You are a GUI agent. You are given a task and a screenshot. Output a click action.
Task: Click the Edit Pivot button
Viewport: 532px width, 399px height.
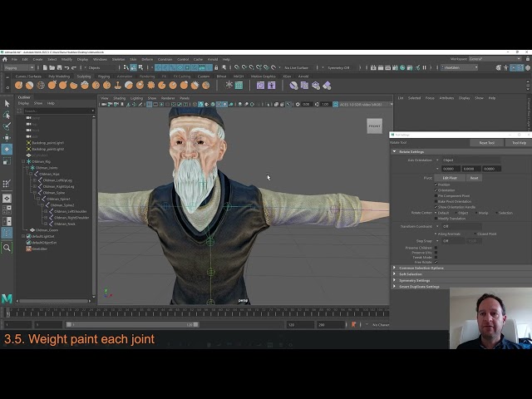click(x=450, y=178)
